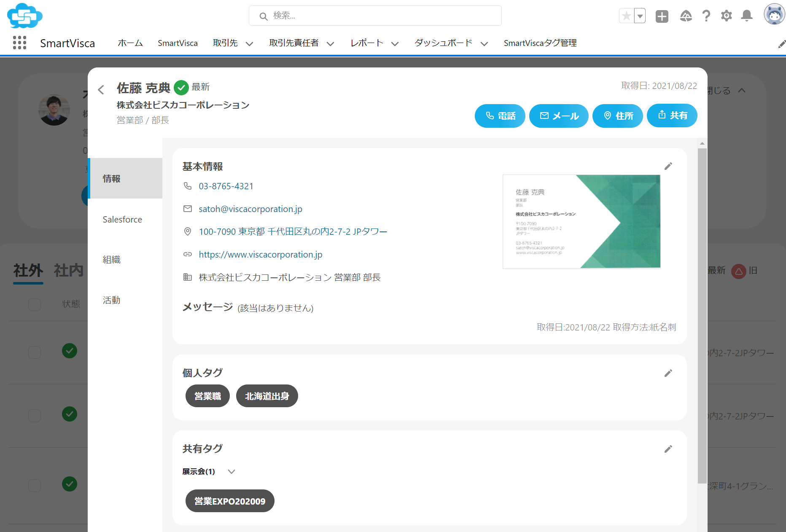Click the Salesforce cloud logo
The height and width of the screenshot is (532, 786).
24,16
